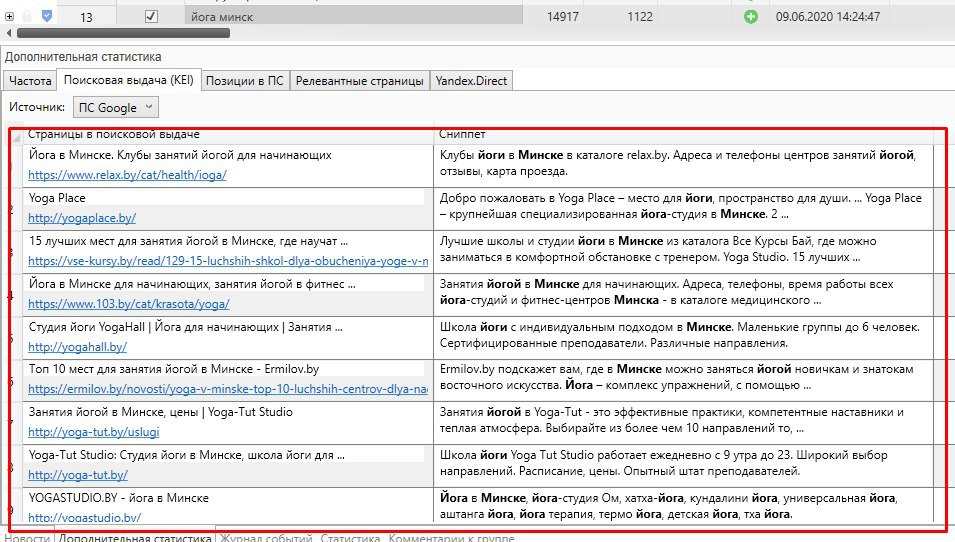Click the scroll left arrow of horizontal scrollbar
The height and width of the screenshot is (542, 955).
[x=9, y=33]
